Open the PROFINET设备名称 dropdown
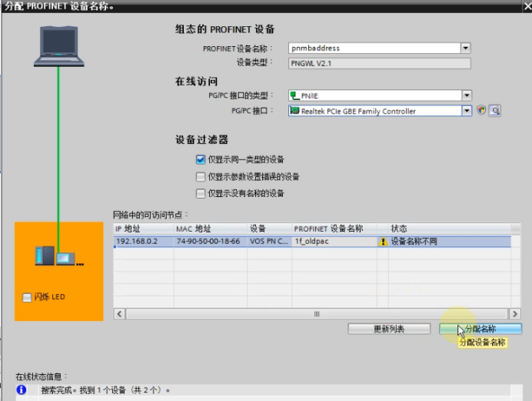Image resolution: width=532 pixels, height=401 pixels. 466,48
